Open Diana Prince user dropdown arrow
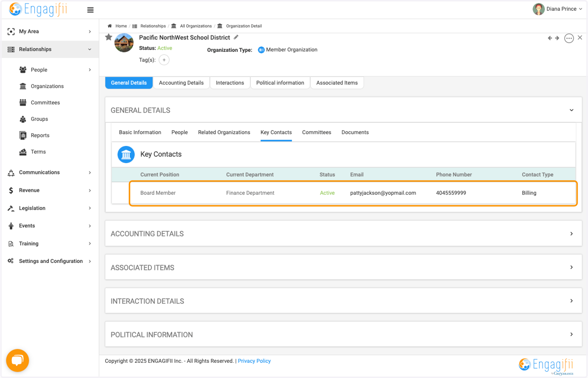 tap(581, 9)
